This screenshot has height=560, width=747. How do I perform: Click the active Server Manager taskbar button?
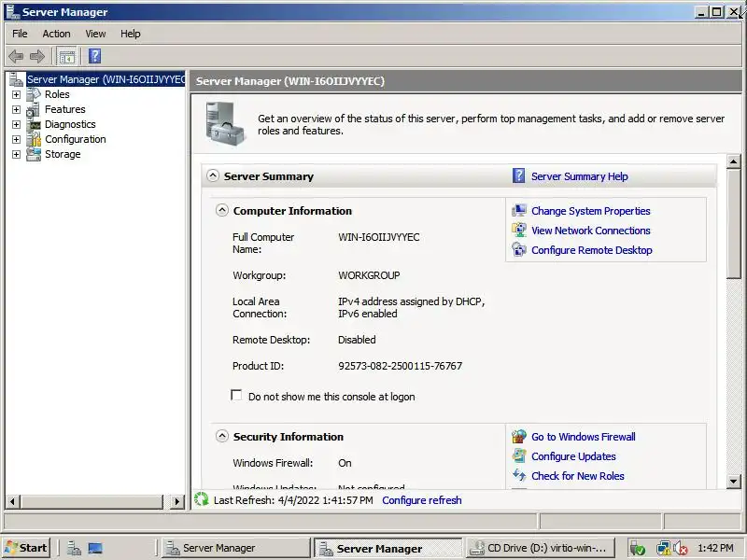[x=388, y=548]
